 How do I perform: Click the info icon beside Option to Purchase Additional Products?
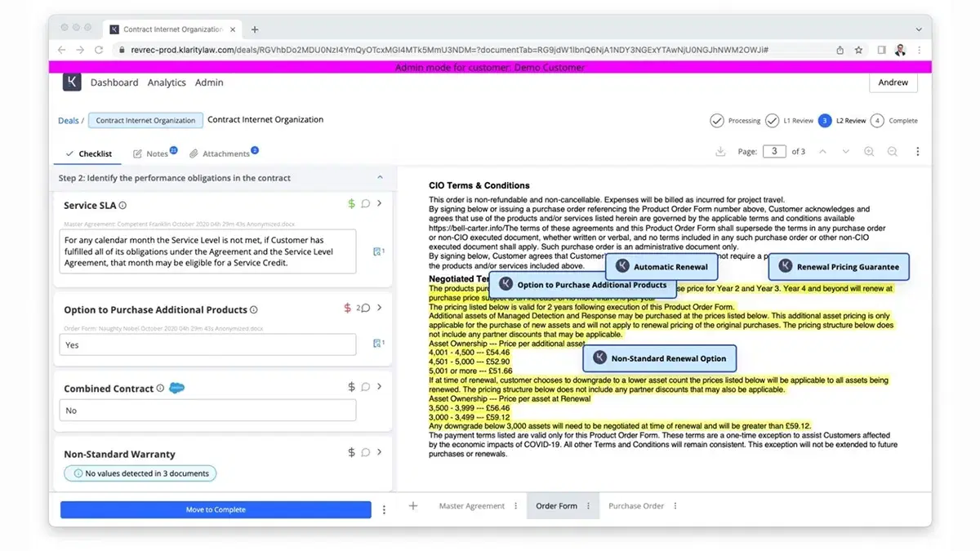coord(254,310)
